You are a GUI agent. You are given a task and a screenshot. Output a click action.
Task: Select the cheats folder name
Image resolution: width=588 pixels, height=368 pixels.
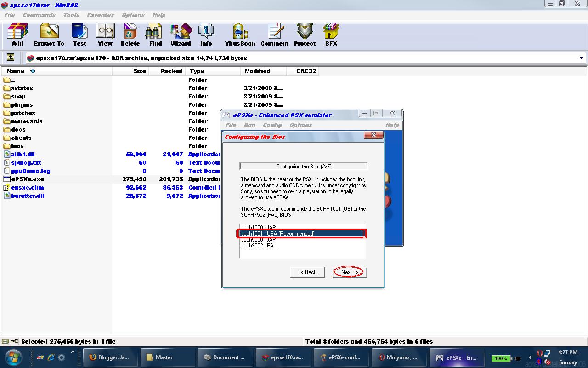pyautogui.click(x=21, y=138)
